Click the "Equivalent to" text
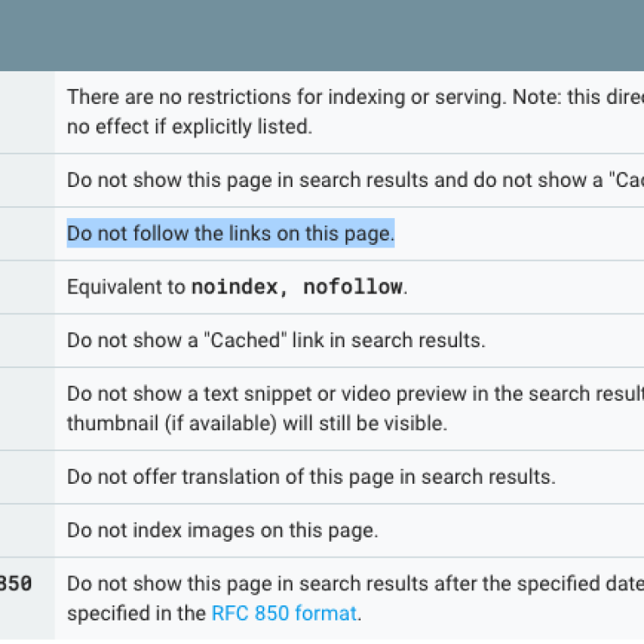 (126, 287)
